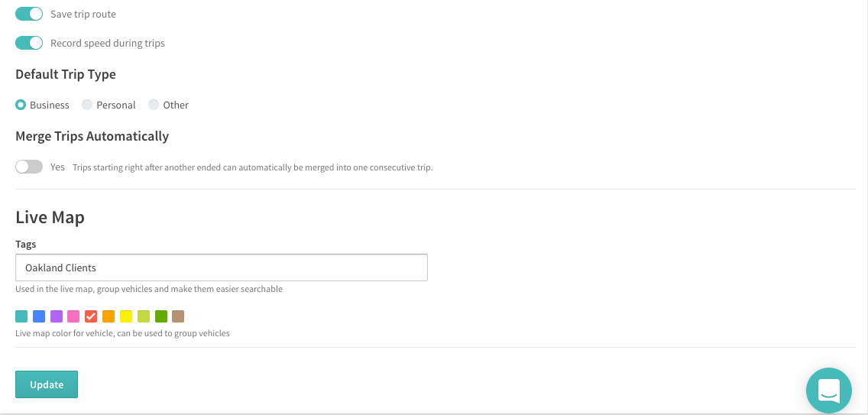Open the chat support bubble icon
The image size is (868, 415).
point(829,391)
